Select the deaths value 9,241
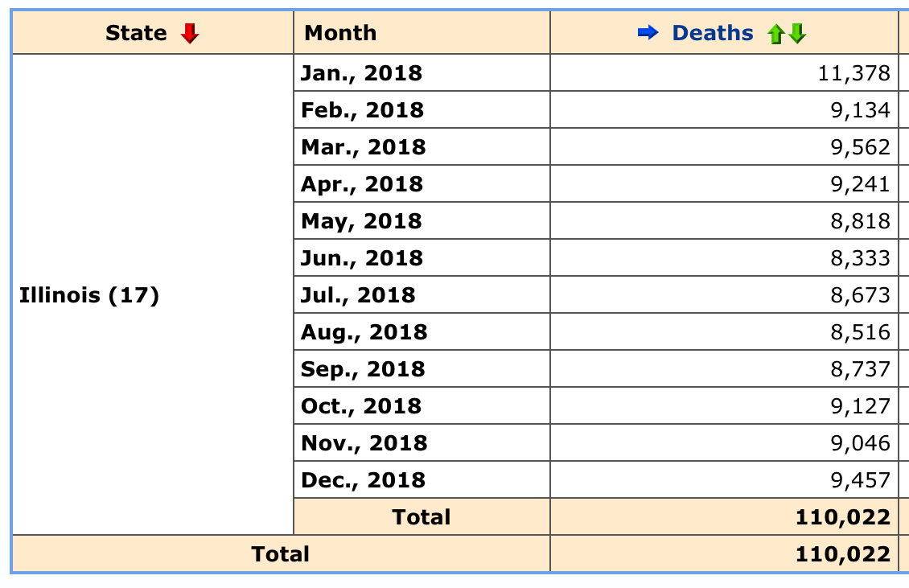Viewport: 909px width, 588px height. pyautogui.click(x=860, y=184)
